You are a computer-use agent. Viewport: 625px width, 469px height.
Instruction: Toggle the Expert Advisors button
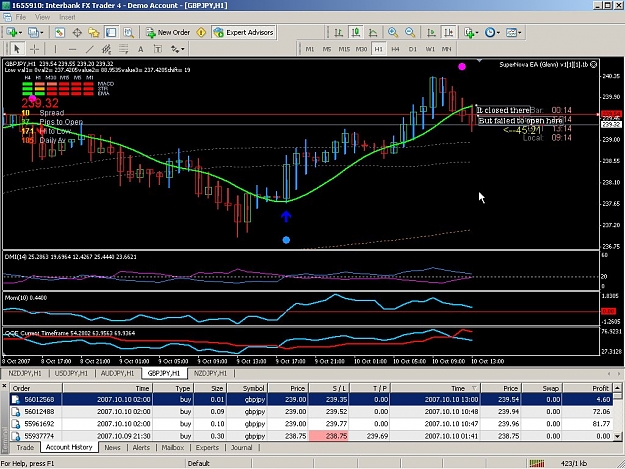pos(244,33)
